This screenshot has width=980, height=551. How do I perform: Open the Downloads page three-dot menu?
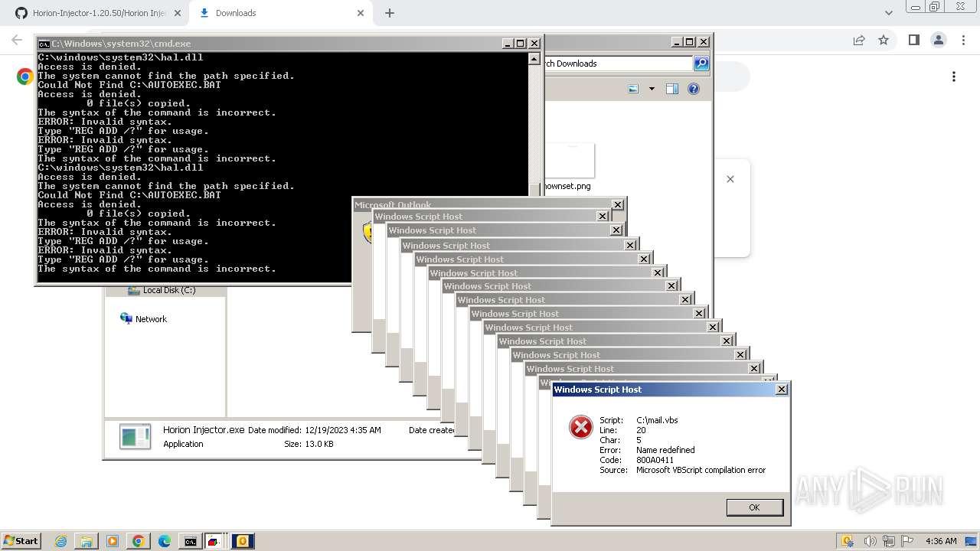coord(954,77)
